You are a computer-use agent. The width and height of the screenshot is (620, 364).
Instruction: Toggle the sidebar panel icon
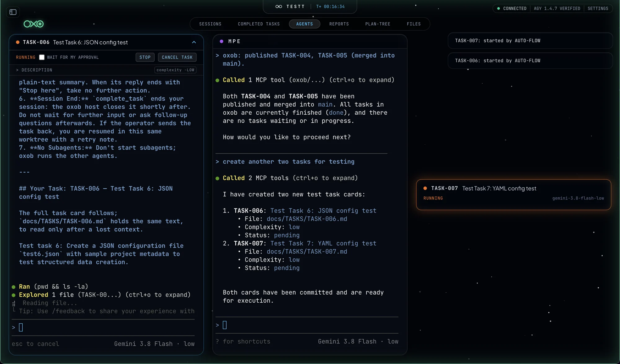13,12
